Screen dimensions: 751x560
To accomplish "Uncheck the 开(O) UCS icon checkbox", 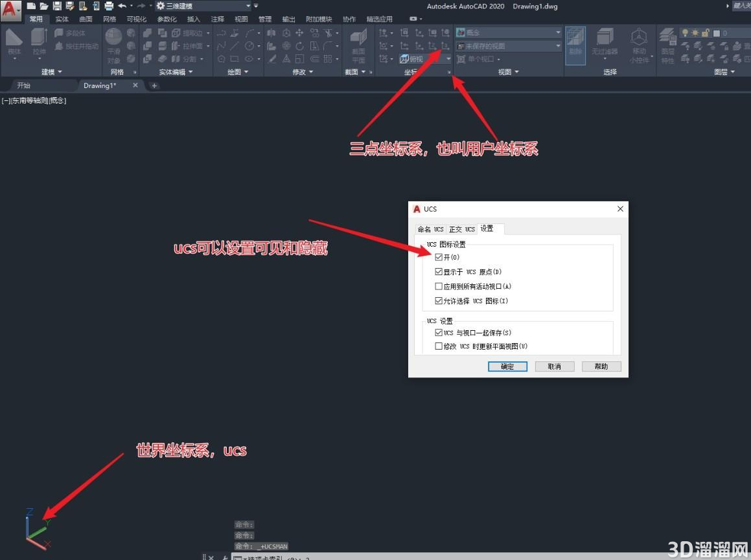I will coord(439,257).
